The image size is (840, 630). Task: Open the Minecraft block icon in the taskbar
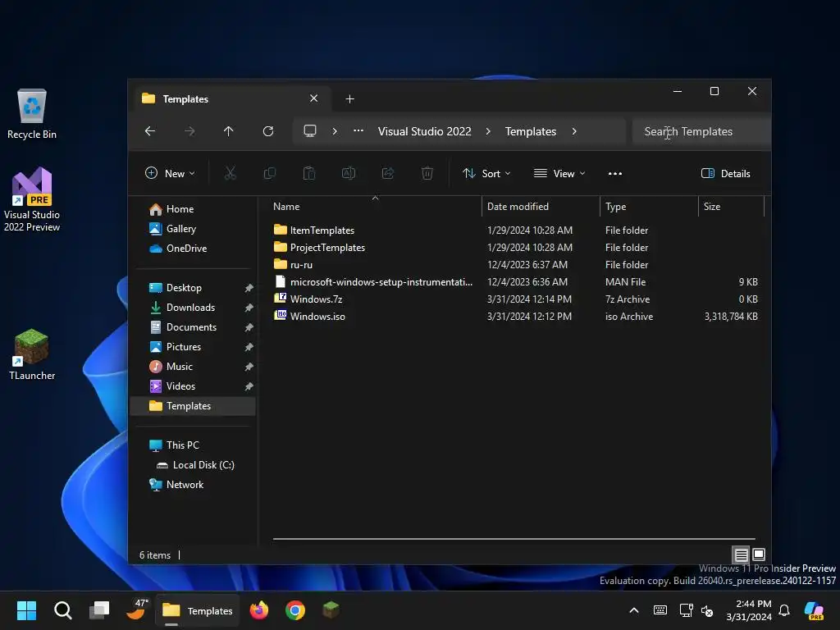tap(331, 610)
